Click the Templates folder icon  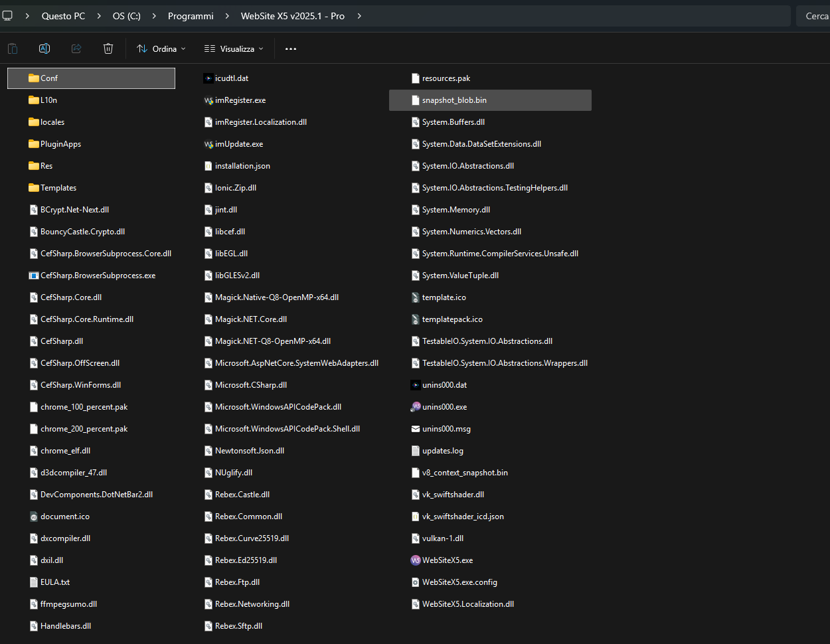[x=34, y=188]
